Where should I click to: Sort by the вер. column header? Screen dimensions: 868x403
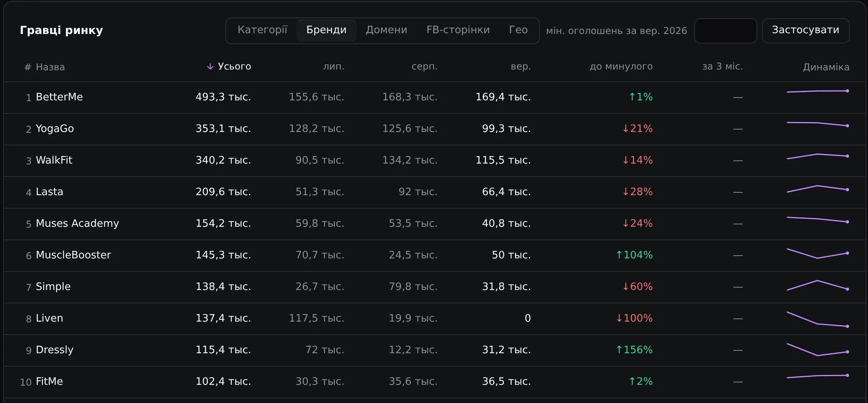click(521, 66)
